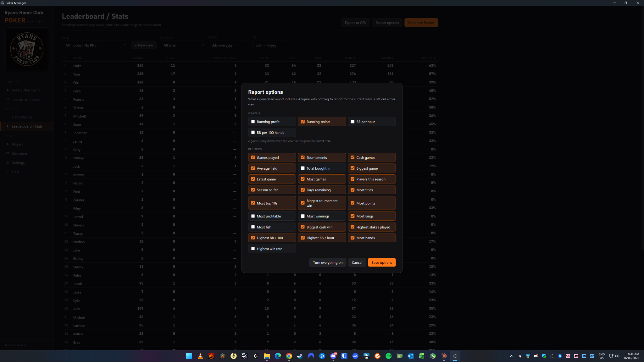Screen dimensions: 644x362
Task: Click the Poker Manager taskbar icon
Action: (x=455, y=356)
